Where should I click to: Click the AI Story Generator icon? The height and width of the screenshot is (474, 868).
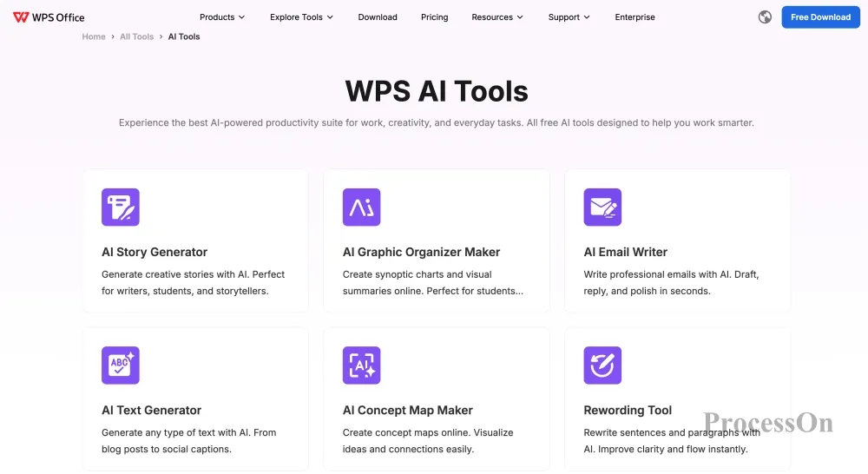click(x=120, y=207)
